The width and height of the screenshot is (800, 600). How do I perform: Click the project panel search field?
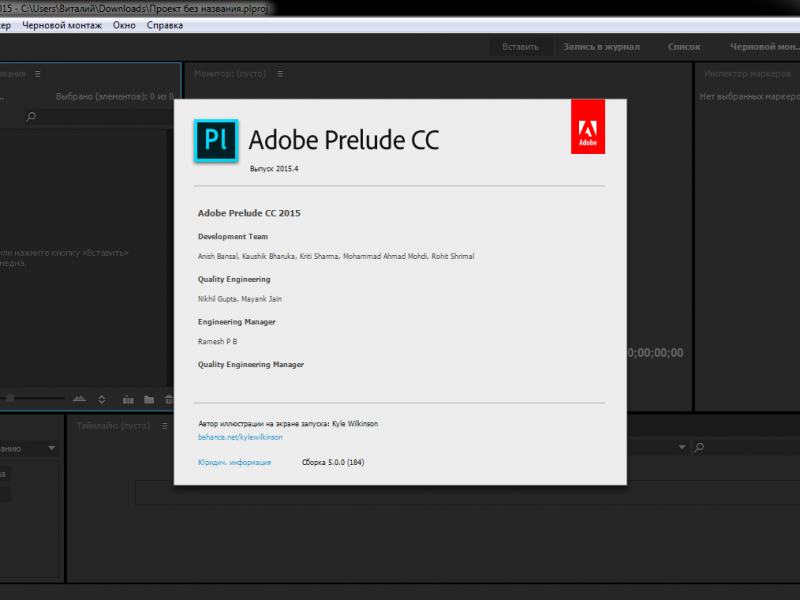coord(99,116)
